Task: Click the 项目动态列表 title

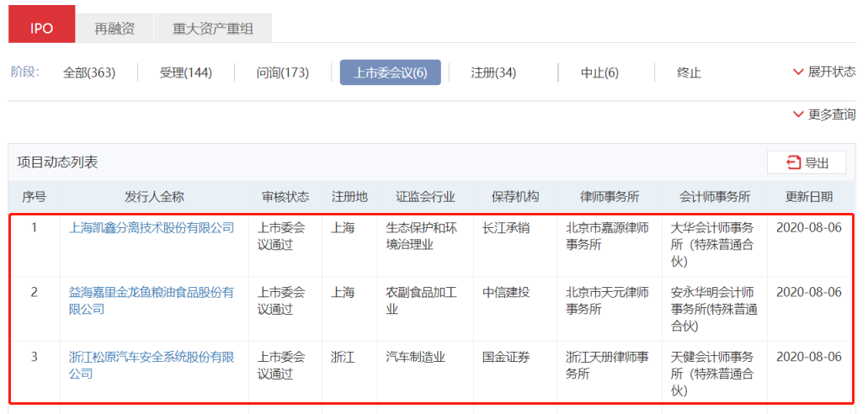Action: coord(57,162)
